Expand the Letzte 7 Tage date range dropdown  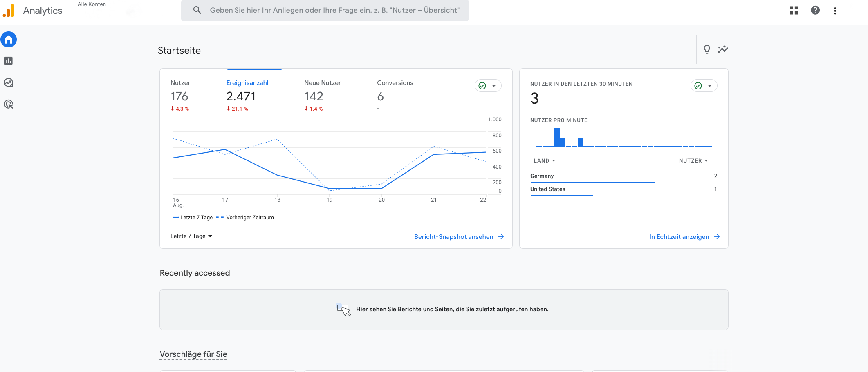coord(191,236)
